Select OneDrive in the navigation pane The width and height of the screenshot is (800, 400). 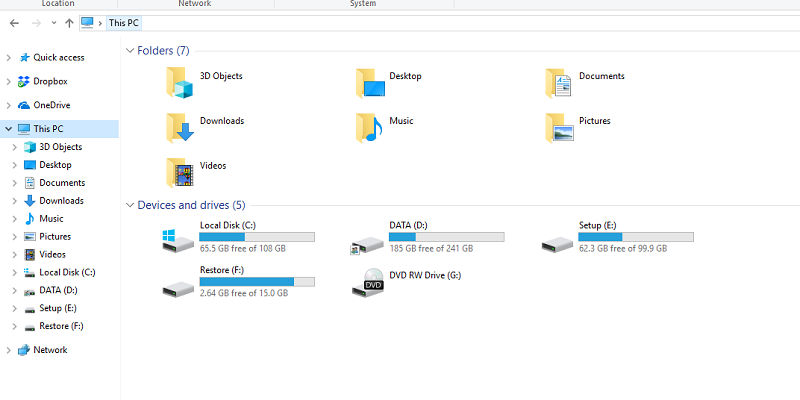point(51,105)
